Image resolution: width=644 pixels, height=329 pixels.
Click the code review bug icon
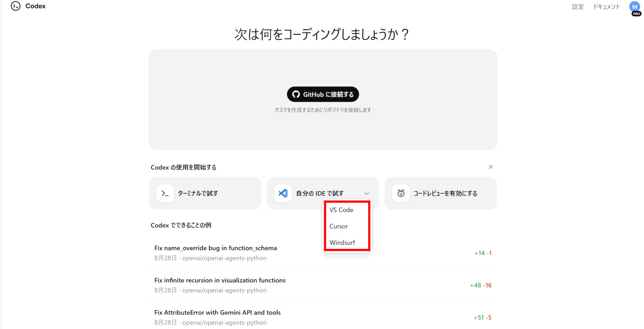(401, 193)
